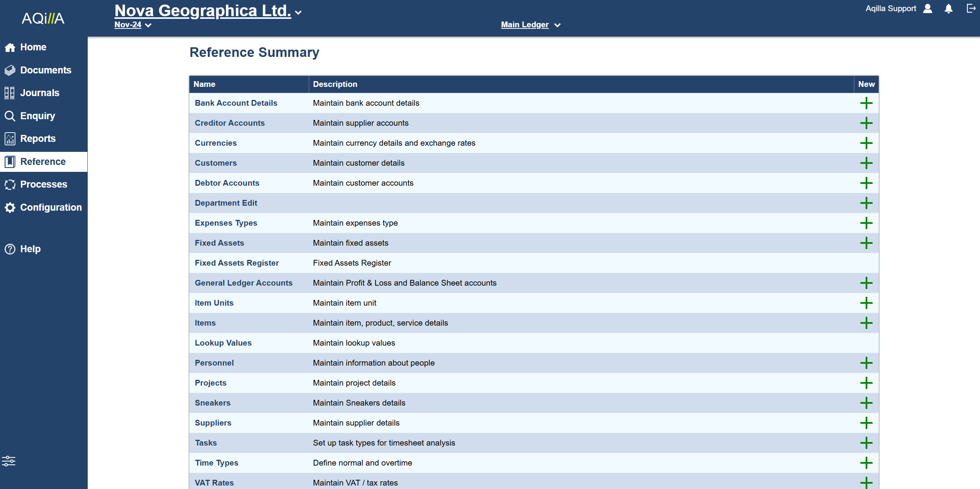Viewport: 980px width, 489px height.
Task: Click plus icon for Fixed Assets
Action: click(x=866, y=243)
